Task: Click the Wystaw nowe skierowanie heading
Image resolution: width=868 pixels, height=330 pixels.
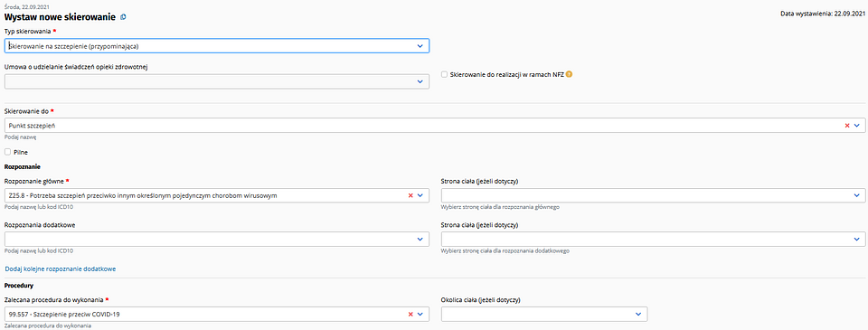Action: [60, 17]
